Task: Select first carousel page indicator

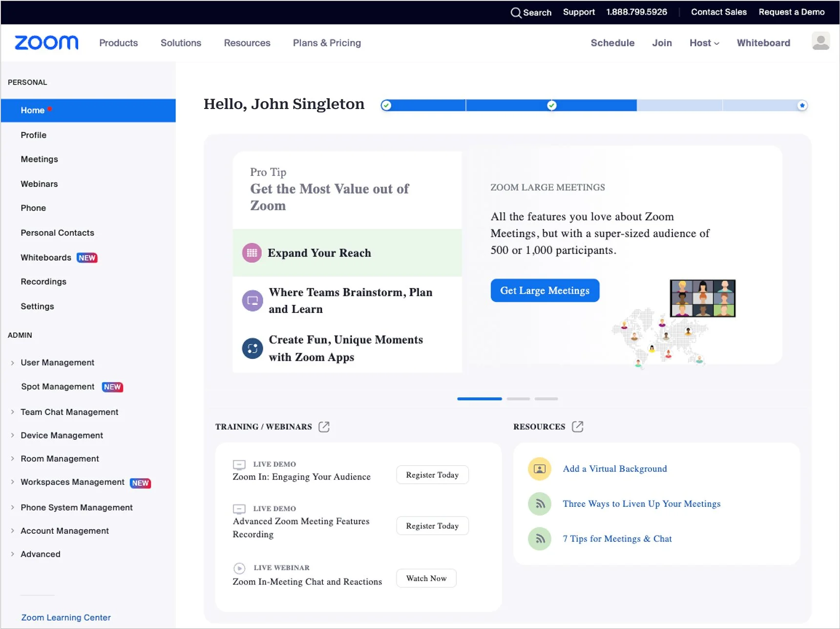Action: click(480, 399)
